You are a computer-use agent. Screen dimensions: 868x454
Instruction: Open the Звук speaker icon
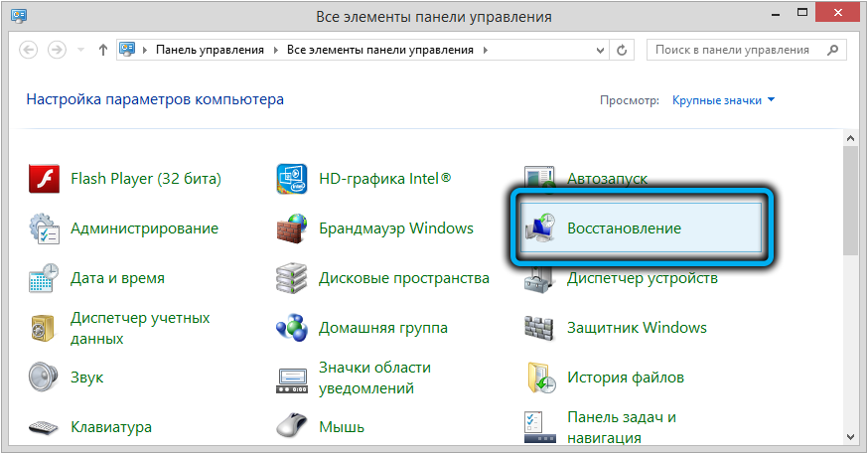45,378
